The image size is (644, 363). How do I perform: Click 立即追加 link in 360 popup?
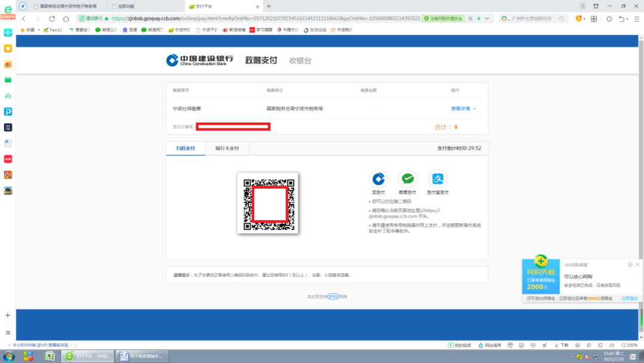point(629,299)
